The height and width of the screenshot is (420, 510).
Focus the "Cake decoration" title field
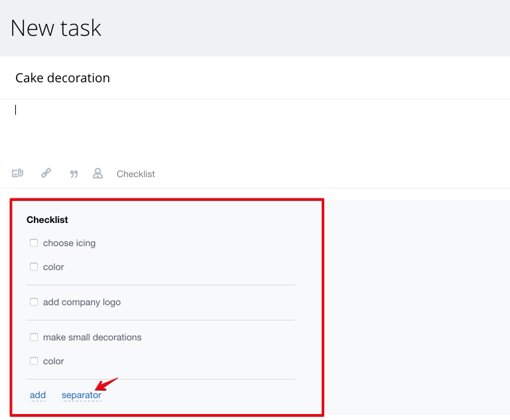click(x=62, y=78)
